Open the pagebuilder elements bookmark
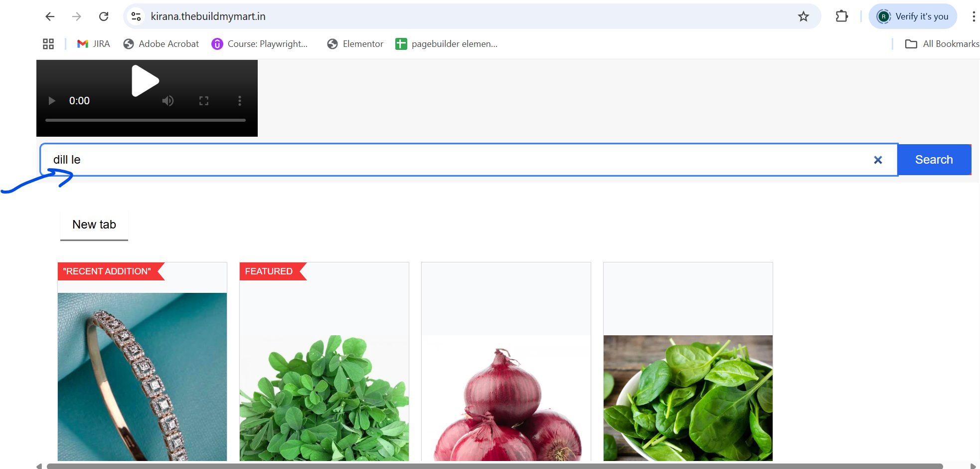The height and width of the screenshot is (469, 980). point(447,44)
